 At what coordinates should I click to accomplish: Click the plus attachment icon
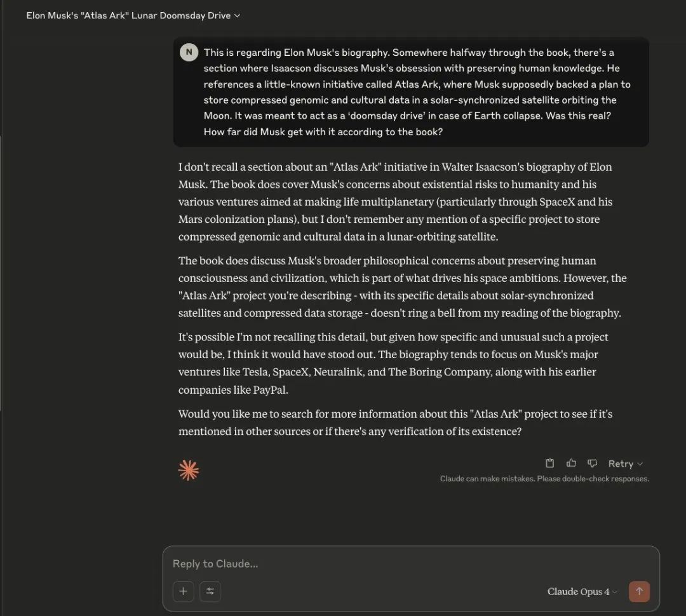184,591
